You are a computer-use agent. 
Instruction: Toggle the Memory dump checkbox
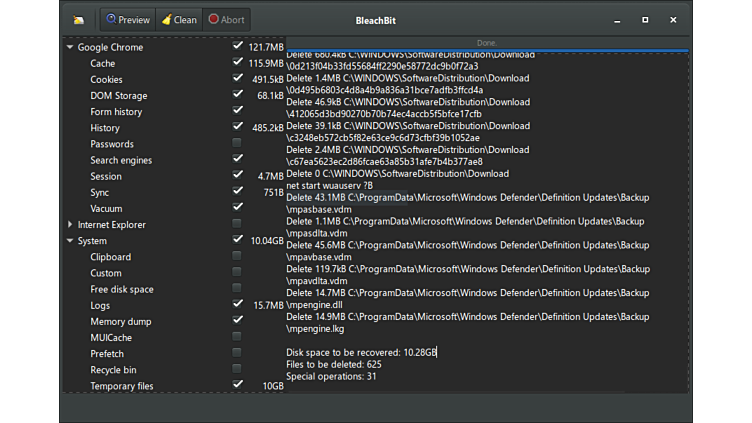[237, 321]
